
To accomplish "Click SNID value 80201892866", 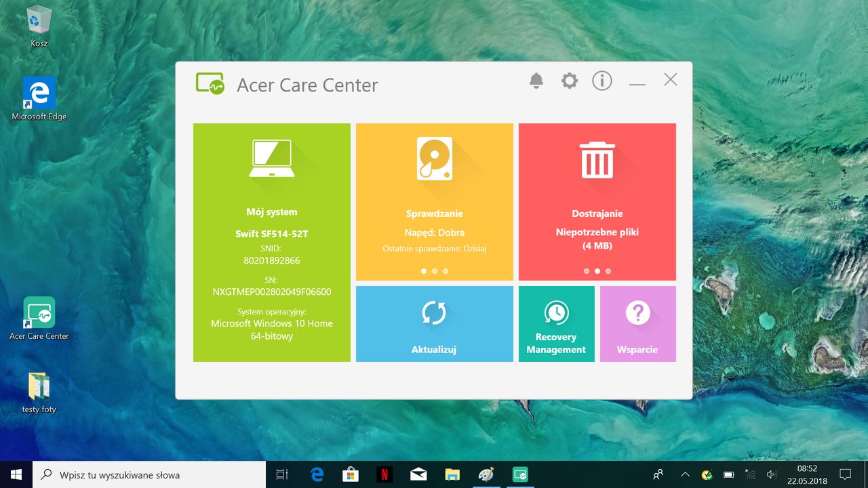I will tap(272, 260).
